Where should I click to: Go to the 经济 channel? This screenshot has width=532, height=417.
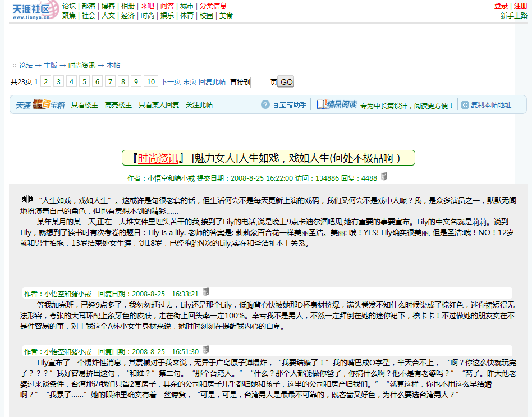point(128,16)
